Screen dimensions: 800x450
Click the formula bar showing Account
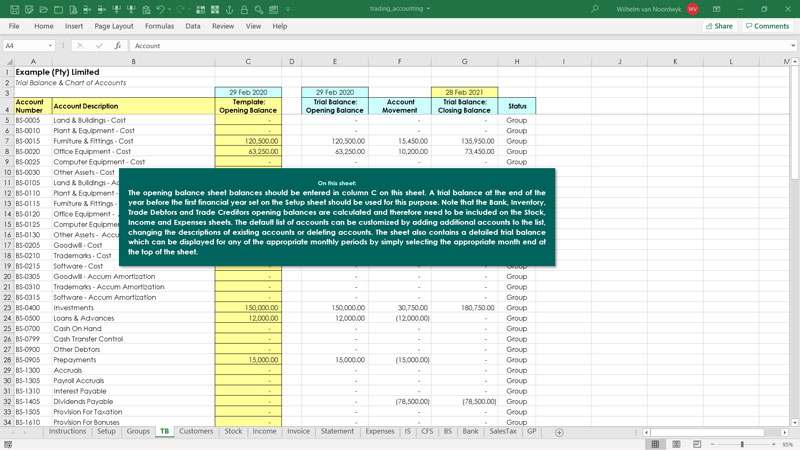(459, 45)
